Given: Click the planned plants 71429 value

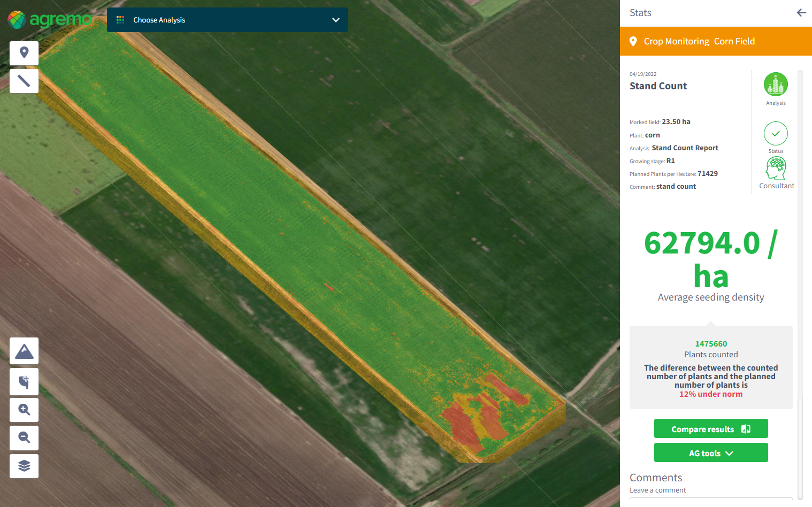Looking at the screenshot, I should coord(708,174).
